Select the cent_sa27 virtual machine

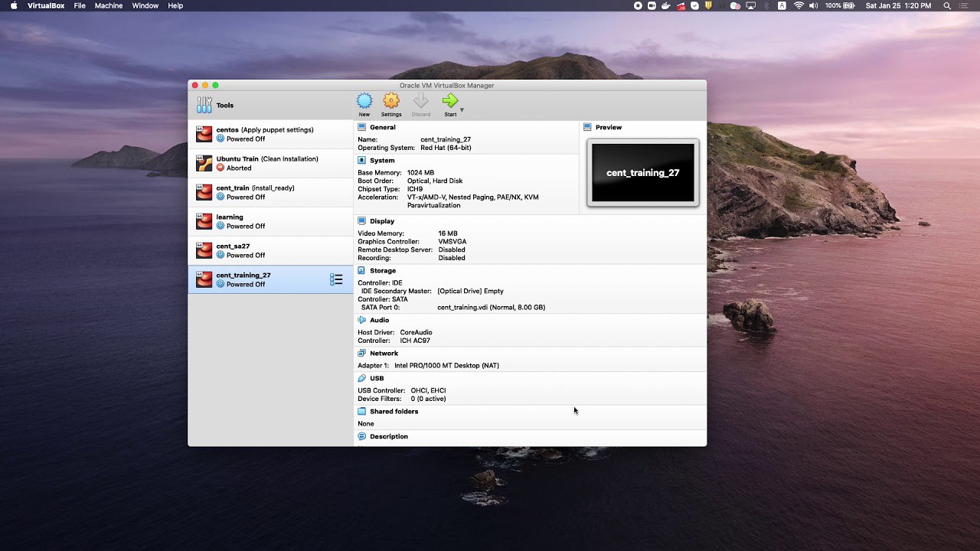click(x=270, y=250)
